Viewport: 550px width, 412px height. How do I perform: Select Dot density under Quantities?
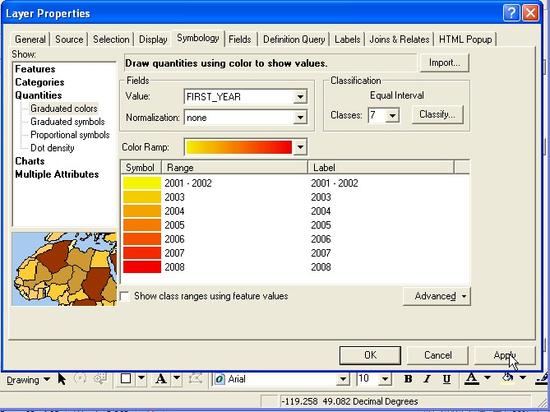click(52, 148)
